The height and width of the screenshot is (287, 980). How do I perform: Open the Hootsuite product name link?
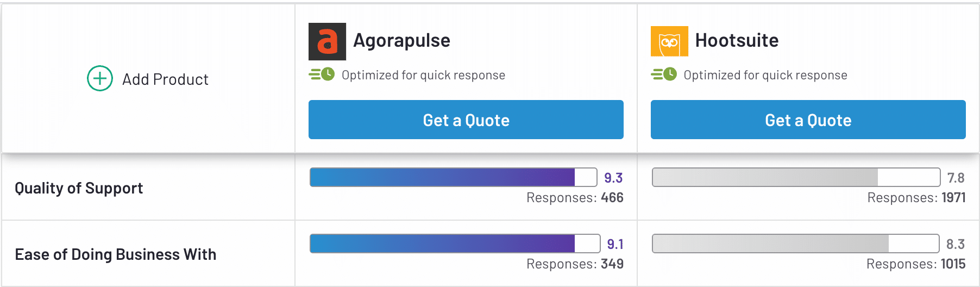click(737, 40)
